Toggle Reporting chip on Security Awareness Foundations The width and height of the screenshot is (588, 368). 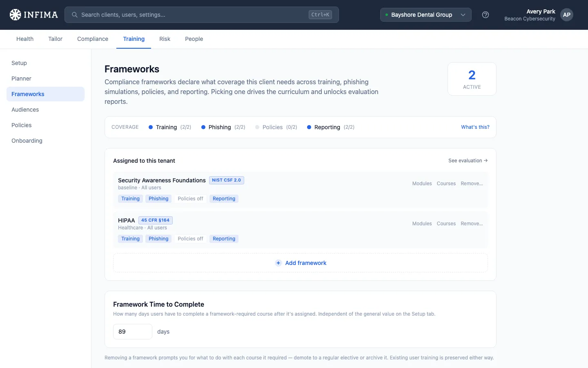pos(224,199)
